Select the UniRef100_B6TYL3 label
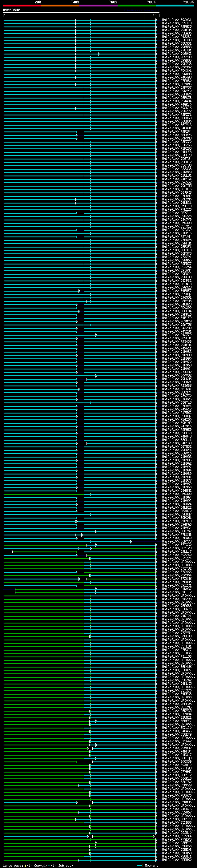Screen dimensions: 197x868 click(176, 125)
